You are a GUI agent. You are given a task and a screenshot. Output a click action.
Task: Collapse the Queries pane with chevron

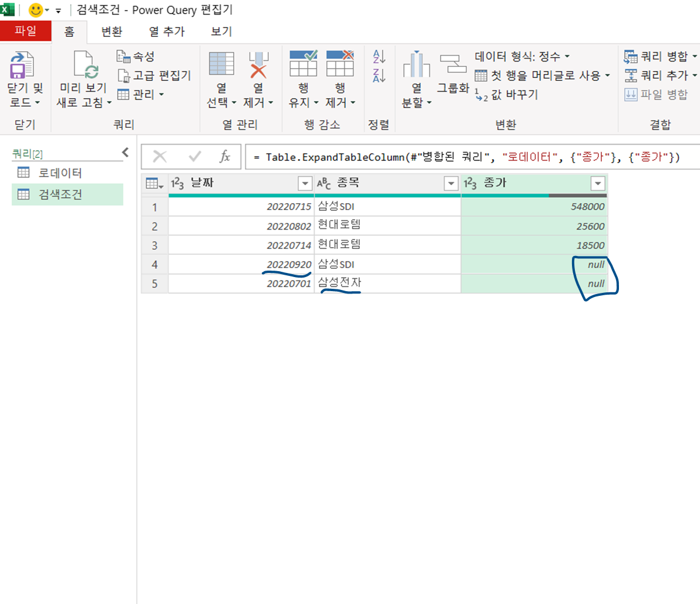click(126, 153)
